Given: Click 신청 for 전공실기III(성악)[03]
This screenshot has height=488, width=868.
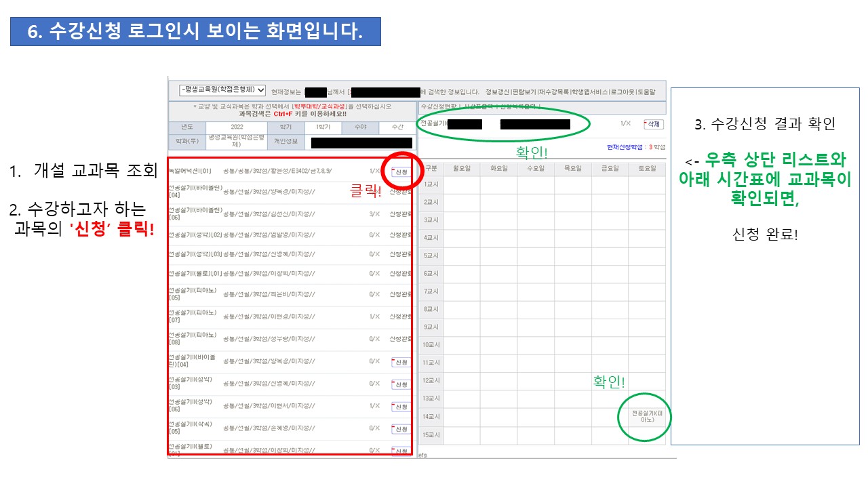Looking at the screenshot, I should tap(401, 384).
